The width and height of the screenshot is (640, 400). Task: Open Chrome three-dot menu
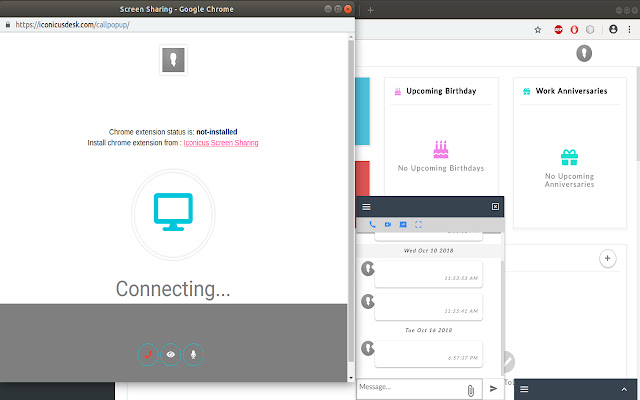click(629, 29)
